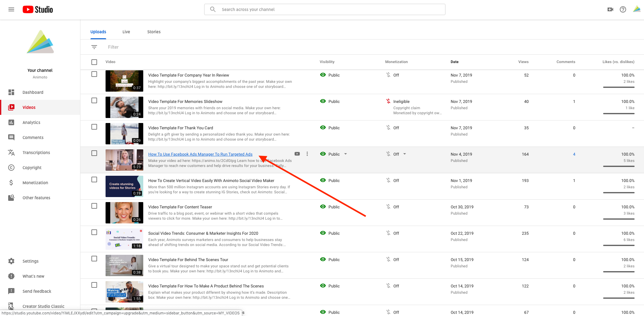644x316 pixels.
Task: Toggle Public visibility eye for Thank You Card
Action: point(323,127)
